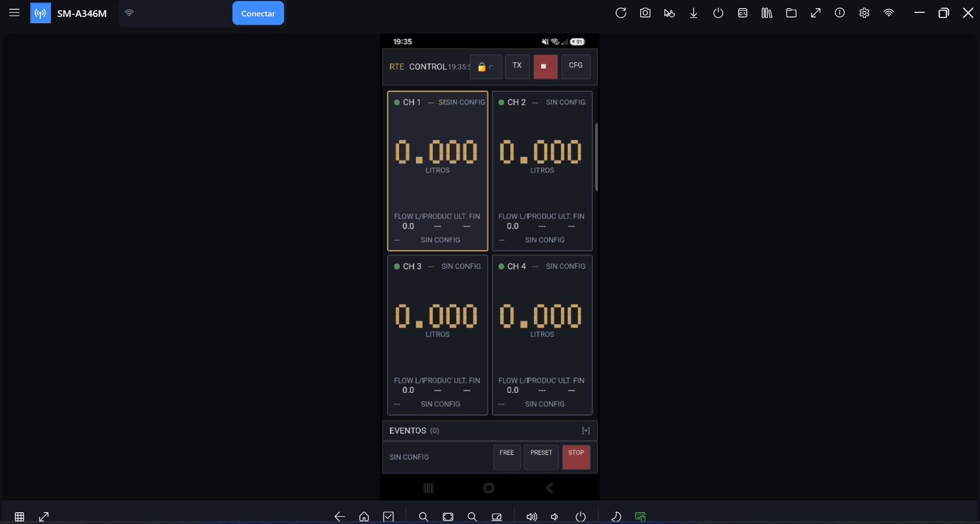Click the pointer and hand cursor icon

[x=669, y=13]
